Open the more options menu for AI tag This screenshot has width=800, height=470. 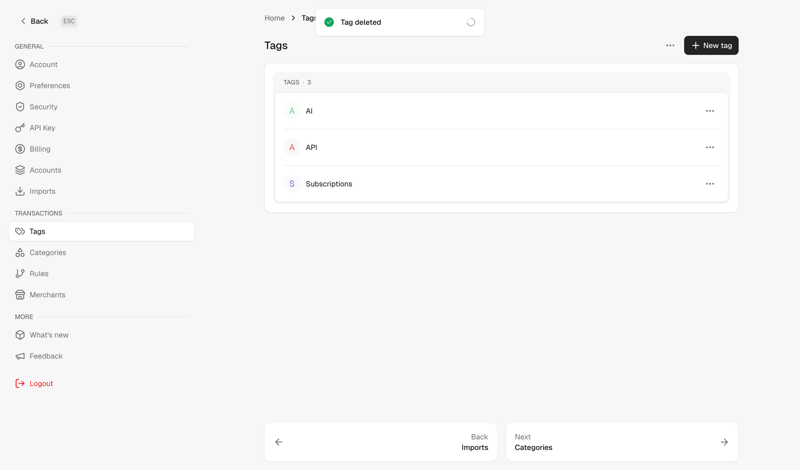coord(710,111)
